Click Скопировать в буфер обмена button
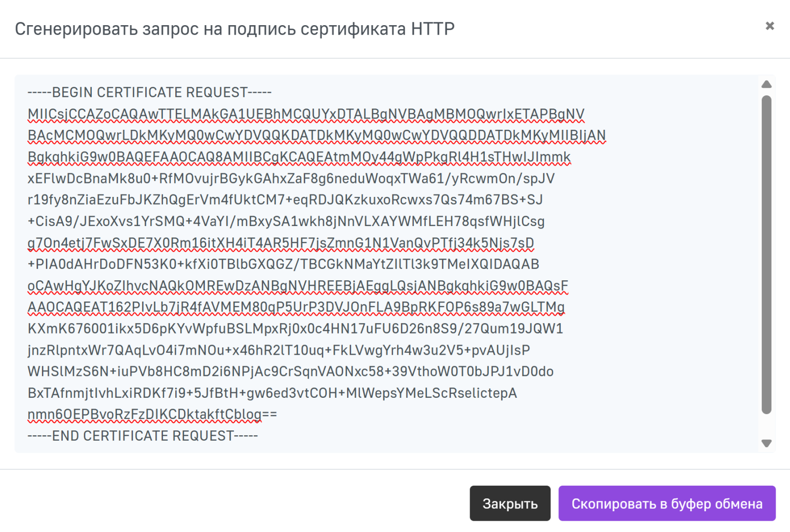Viewport: 790px width, 532px height. coord(667,503)
